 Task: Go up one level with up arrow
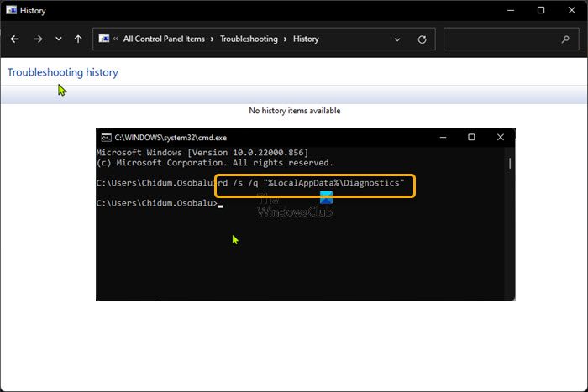pyautogui.click(x=78, y=39)
